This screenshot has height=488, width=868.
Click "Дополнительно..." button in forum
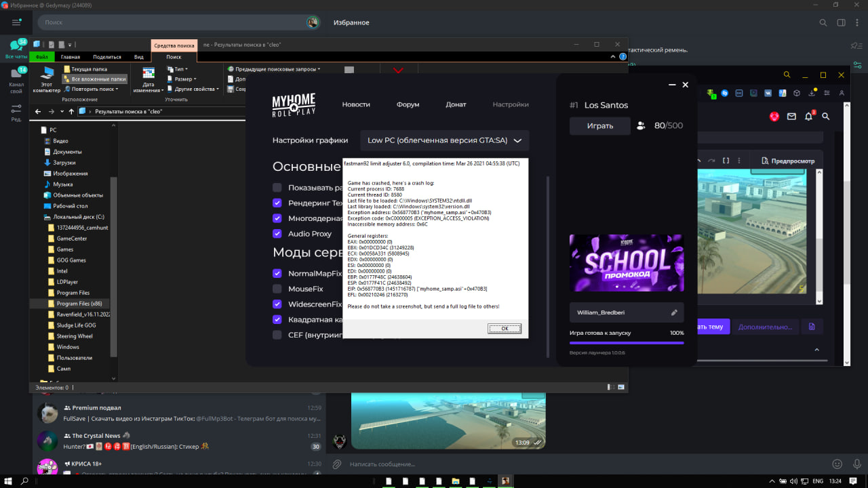(765, 327)
